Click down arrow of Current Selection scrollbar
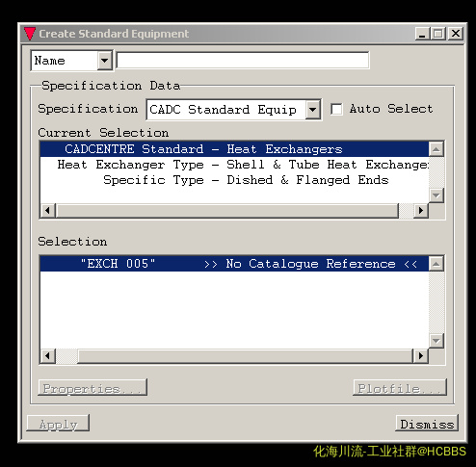Screen dimensions: 476x467 436,195
